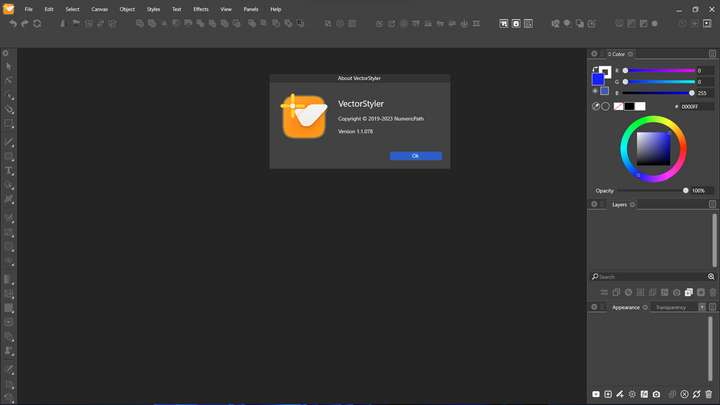This screenshot has height=405, width=720.
Task: Open the Panels menu
Action: click(x=251, y=9)
